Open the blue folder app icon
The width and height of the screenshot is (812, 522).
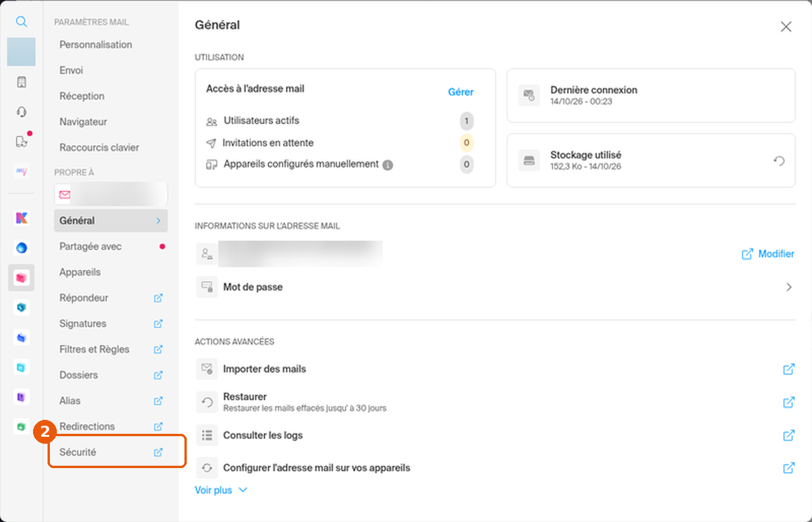(21, 338)
